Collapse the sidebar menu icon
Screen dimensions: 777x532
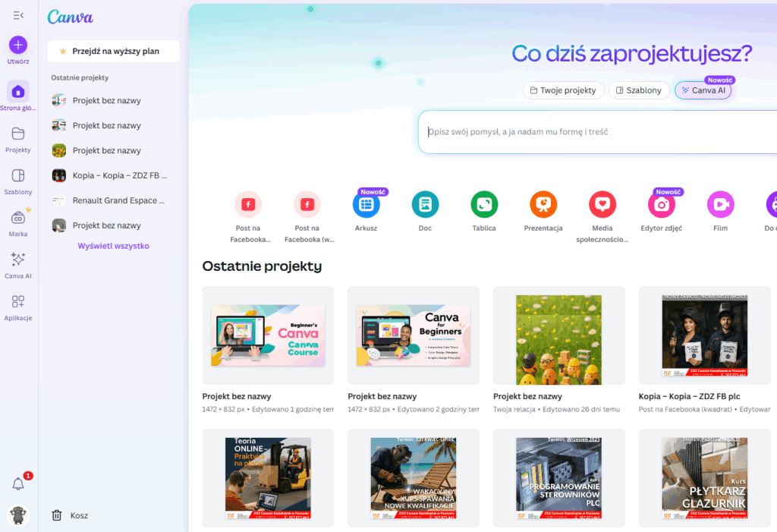coord(18,15)
